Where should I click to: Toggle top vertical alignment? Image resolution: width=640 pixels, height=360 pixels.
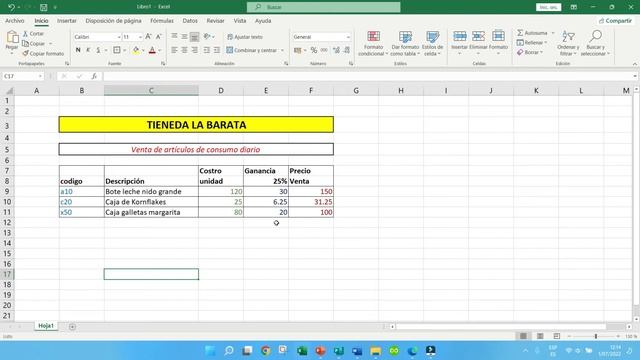pyautogui.click(x=174, y=37)
